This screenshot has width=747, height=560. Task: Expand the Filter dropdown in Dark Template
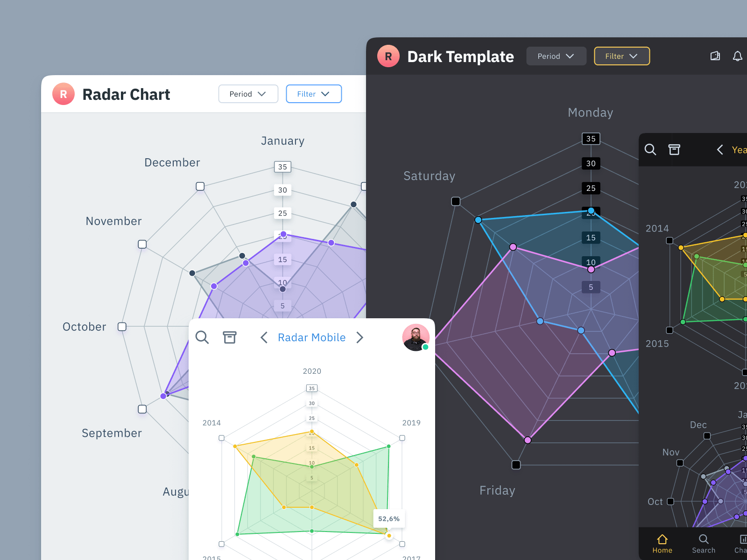pyautogui.click(x=621, y=56)
